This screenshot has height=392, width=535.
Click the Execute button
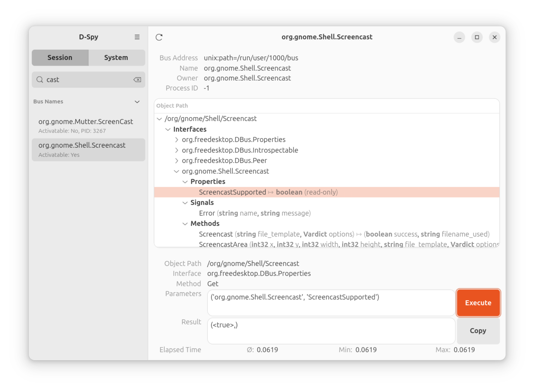[x=478, y=303]
